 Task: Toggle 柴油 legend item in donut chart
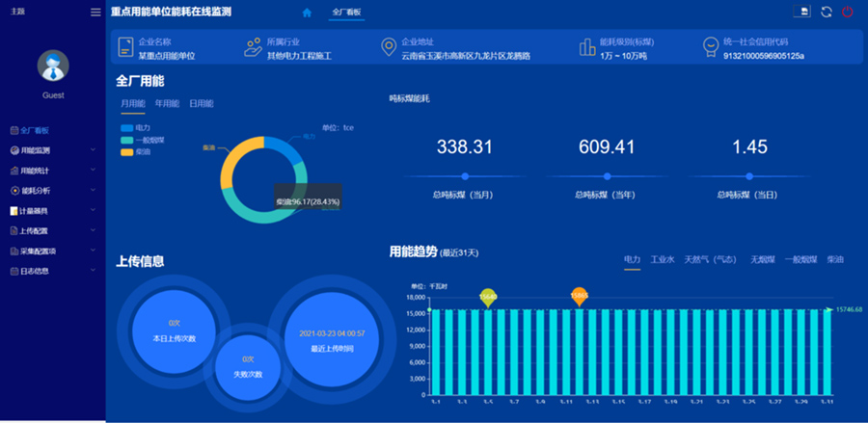point(135,152)
